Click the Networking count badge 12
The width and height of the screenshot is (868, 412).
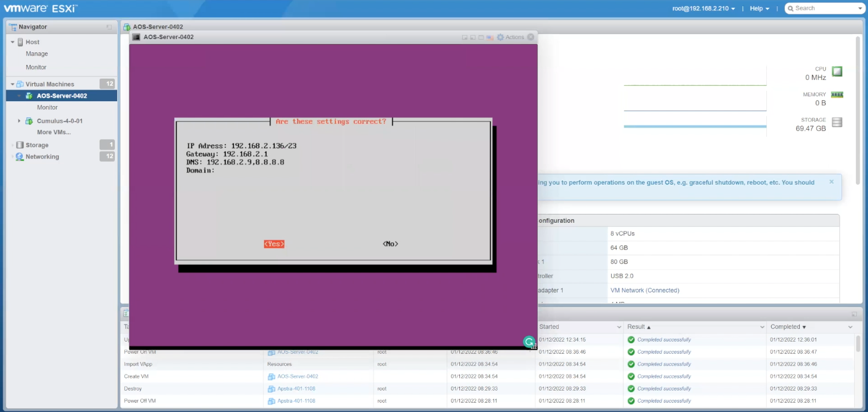[107, 156]
